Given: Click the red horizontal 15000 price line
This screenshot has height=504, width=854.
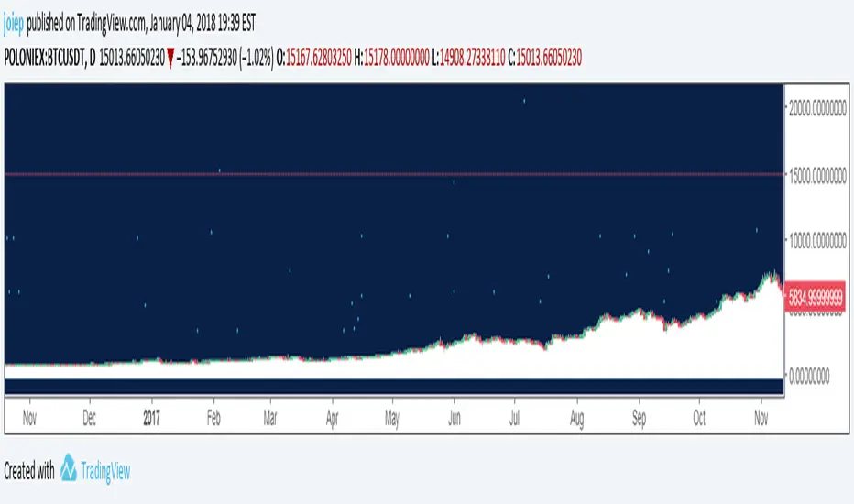Looking at the screenshot, I should click(x=394, y=174).
